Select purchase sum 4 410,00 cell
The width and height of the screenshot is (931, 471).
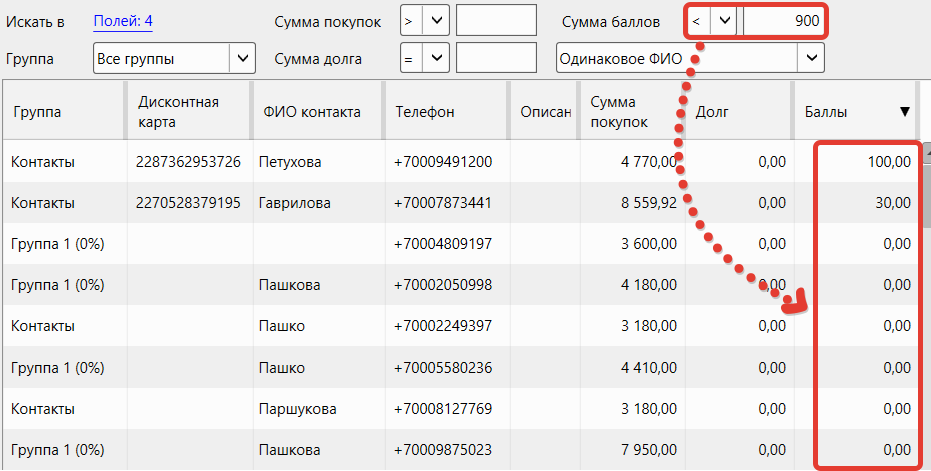pos(632,368)
